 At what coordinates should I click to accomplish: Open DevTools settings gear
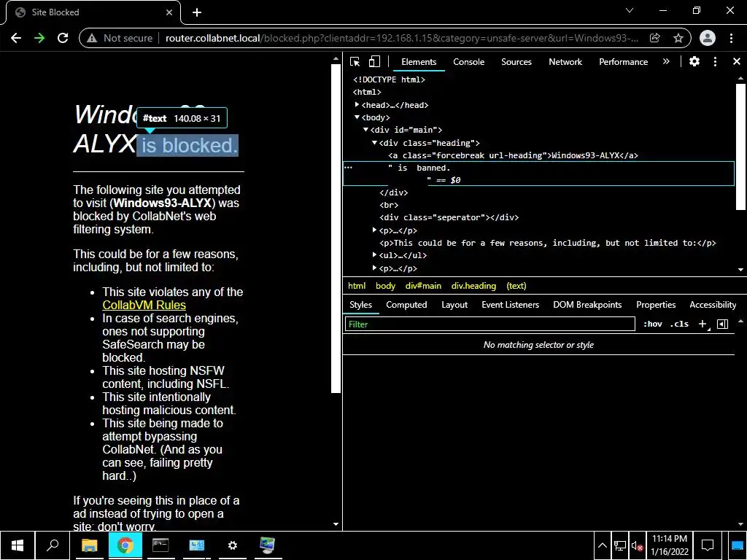click(694, 61)
